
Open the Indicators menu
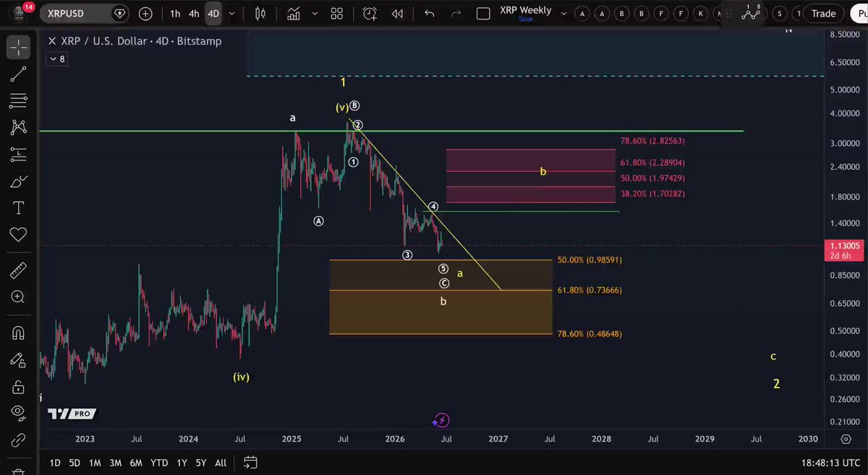[293, 13]
